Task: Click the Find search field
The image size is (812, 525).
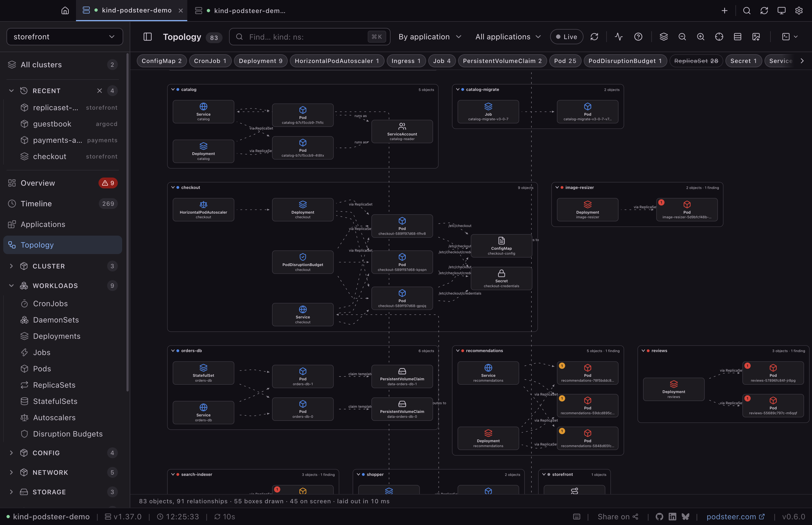Action: pyautogui.click(x=309, y=36)
